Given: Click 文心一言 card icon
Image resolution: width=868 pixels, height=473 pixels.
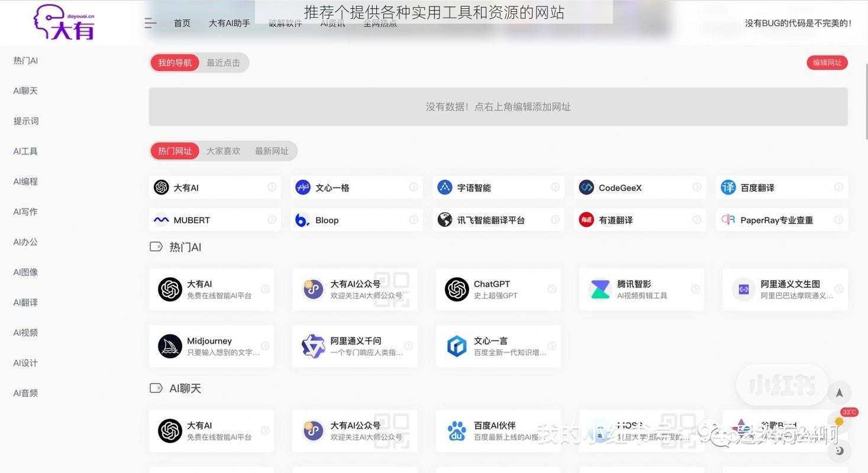Looking at the screenshot, I should 457,346.
